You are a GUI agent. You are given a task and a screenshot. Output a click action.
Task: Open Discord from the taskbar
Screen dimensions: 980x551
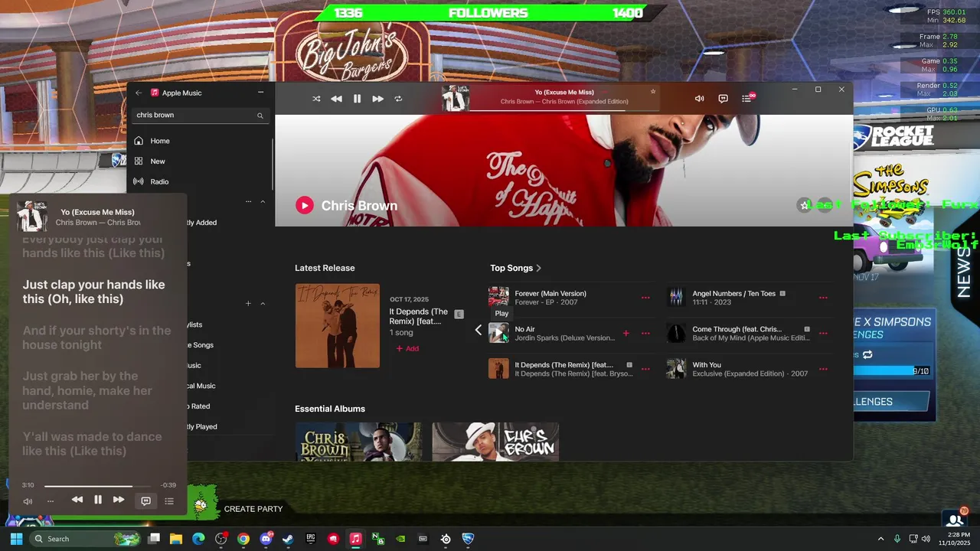tap(266, 539)
